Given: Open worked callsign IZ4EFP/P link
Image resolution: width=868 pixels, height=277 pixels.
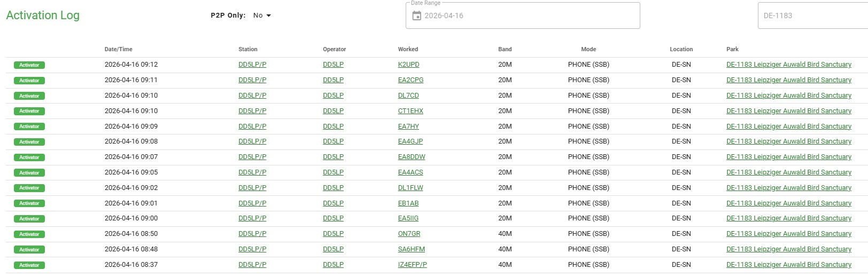Looking at the screenshot, I should click(x=412, y=265).
